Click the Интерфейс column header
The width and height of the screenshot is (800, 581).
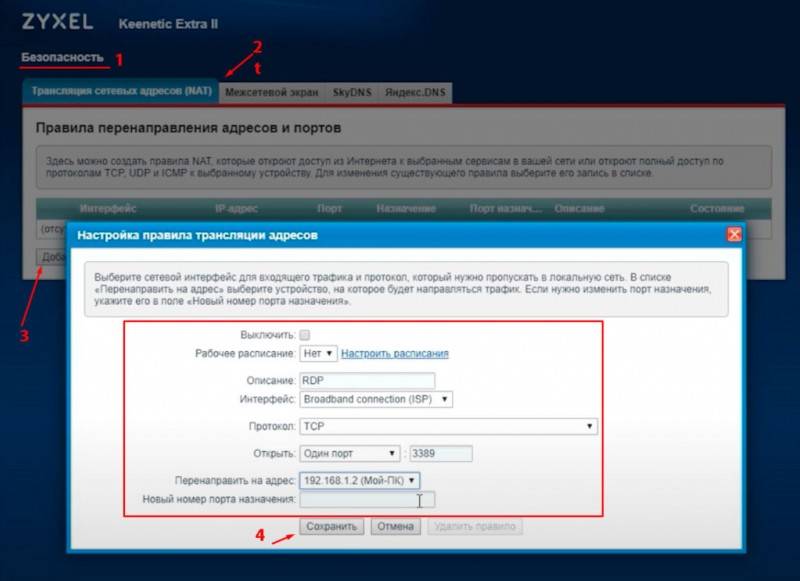click(108, 209)
